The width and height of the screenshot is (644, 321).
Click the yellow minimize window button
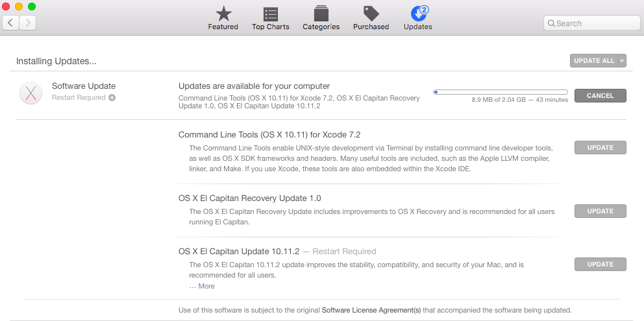click(19, 6)
